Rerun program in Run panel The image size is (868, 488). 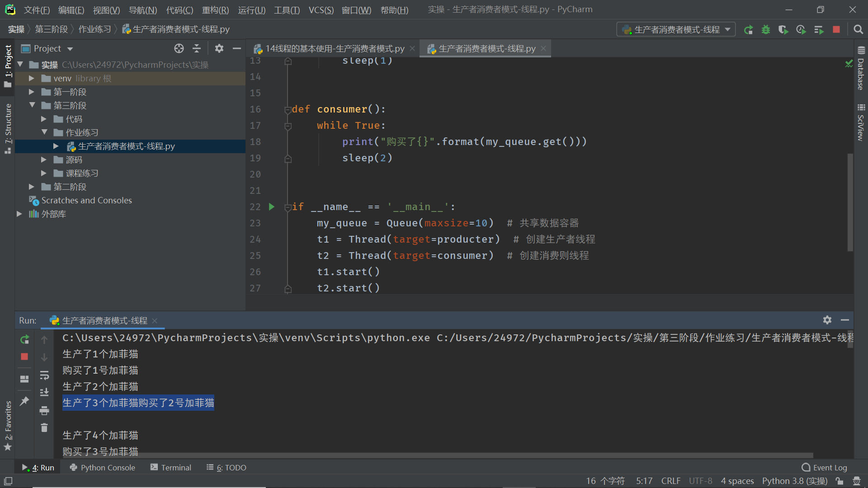tap(25, 339)
